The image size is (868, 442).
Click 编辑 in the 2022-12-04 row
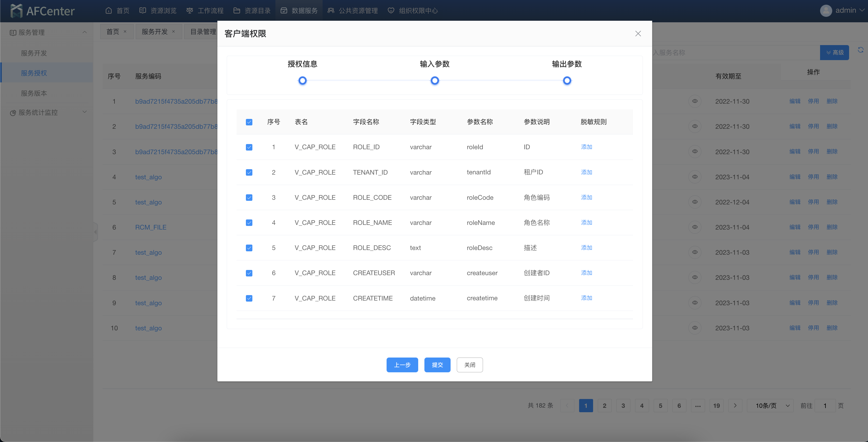(x=794, y=202)
